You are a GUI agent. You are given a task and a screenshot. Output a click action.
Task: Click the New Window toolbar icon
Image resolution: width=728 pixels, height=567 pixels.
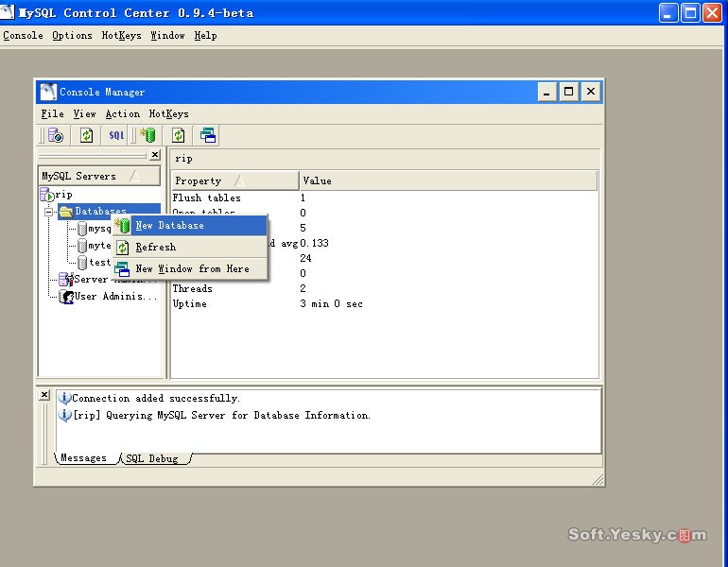pyautogui.click(x=208, y=135)
